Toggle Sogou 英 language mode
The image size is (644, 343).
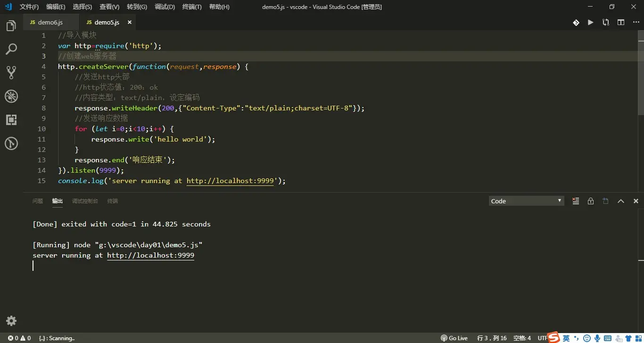coord(566,338)
